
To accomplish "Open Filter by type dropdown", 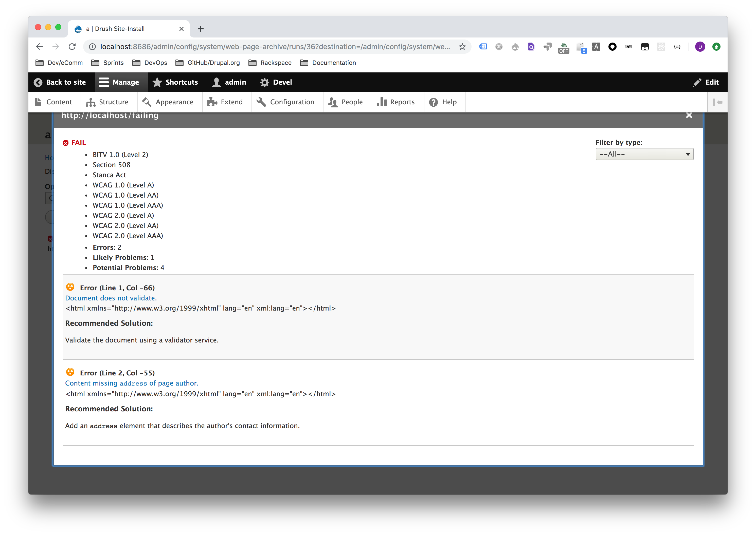I will coord(644,154).
